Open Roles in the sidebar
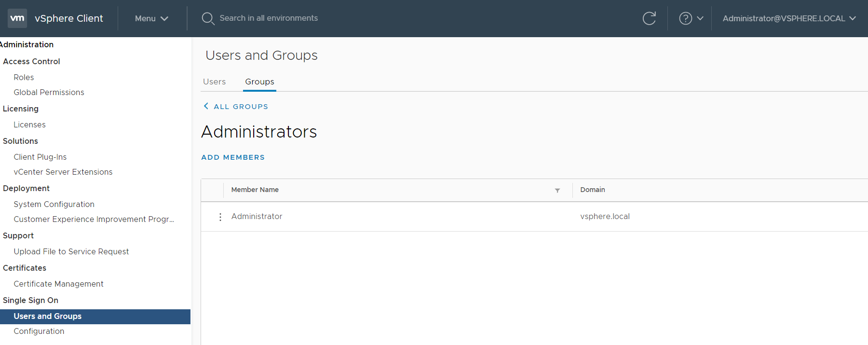The image size is (868, 345). click(x=24, y=77)
